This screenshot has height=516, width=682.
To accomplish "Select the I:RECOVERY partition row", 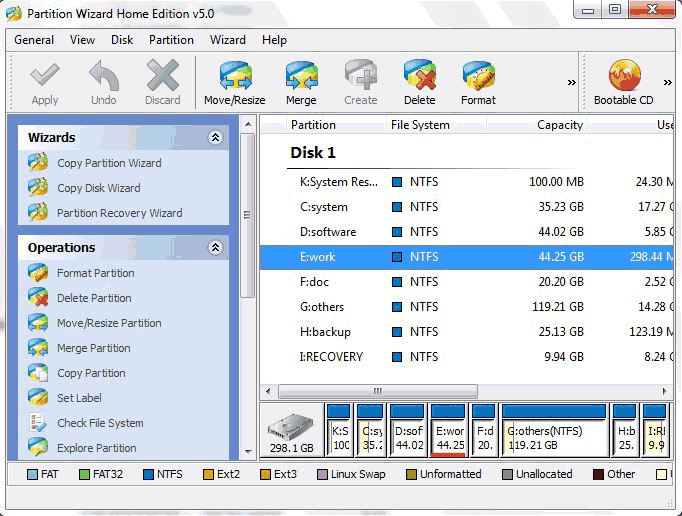I will [x=466, y=357].
